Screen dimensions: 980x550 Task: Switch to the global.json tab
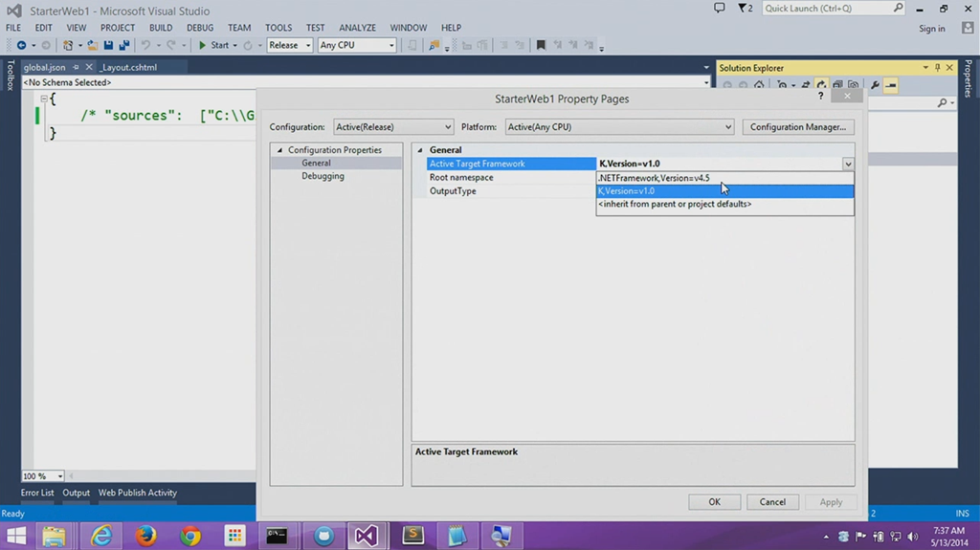click(x=44, y=68)
